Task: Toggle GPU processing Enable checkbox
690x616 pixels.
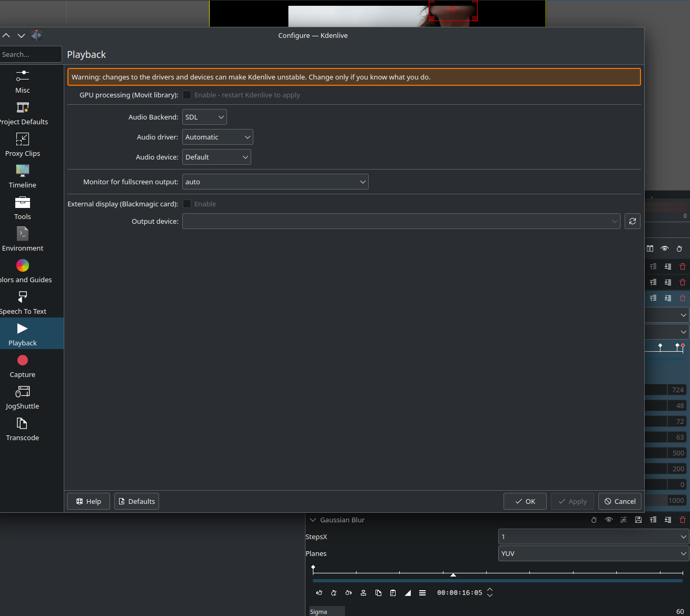Action: pyautogui.click(x=187, y=95)
